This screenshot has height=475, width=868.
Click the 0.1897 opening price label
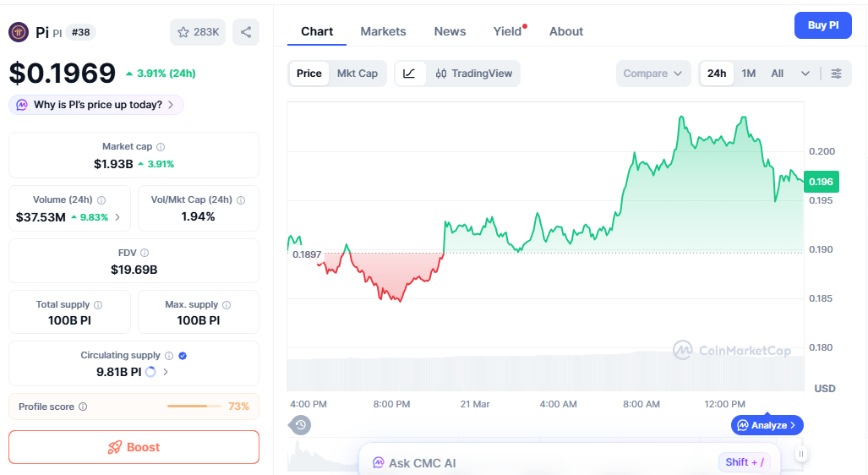pyautogui.click(x=307, y=254)
